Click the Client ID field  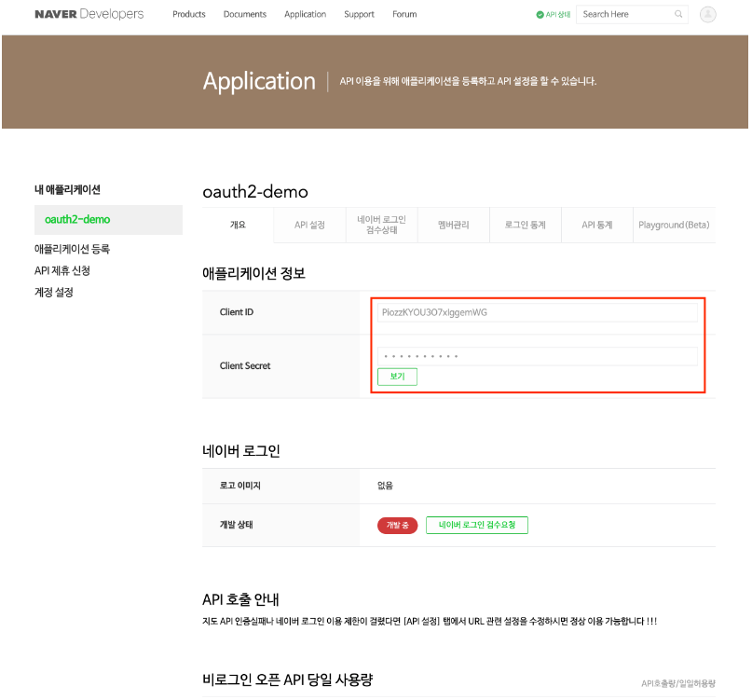pos(538,312)
